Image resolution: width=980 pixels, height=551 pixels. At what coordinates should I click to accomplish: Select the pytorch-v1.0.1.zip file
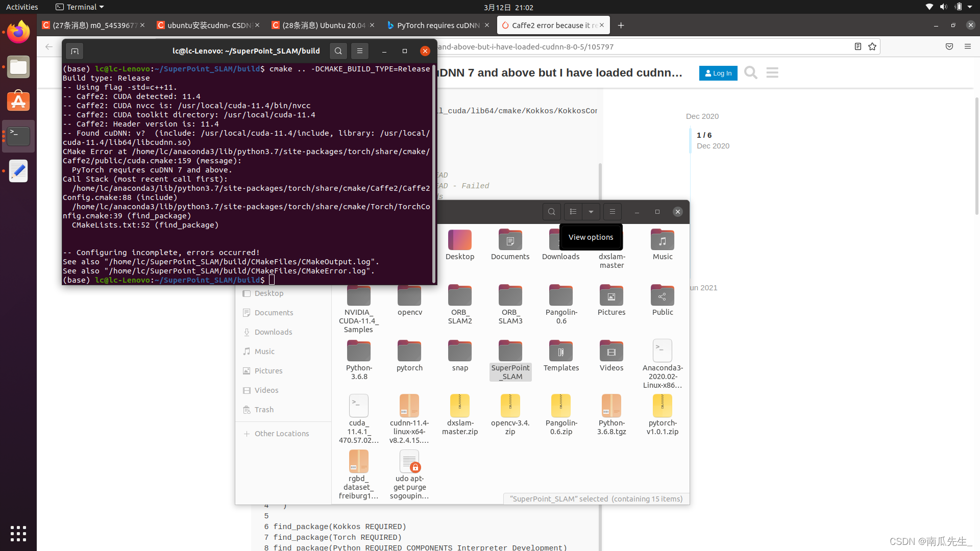click(663, 414)
